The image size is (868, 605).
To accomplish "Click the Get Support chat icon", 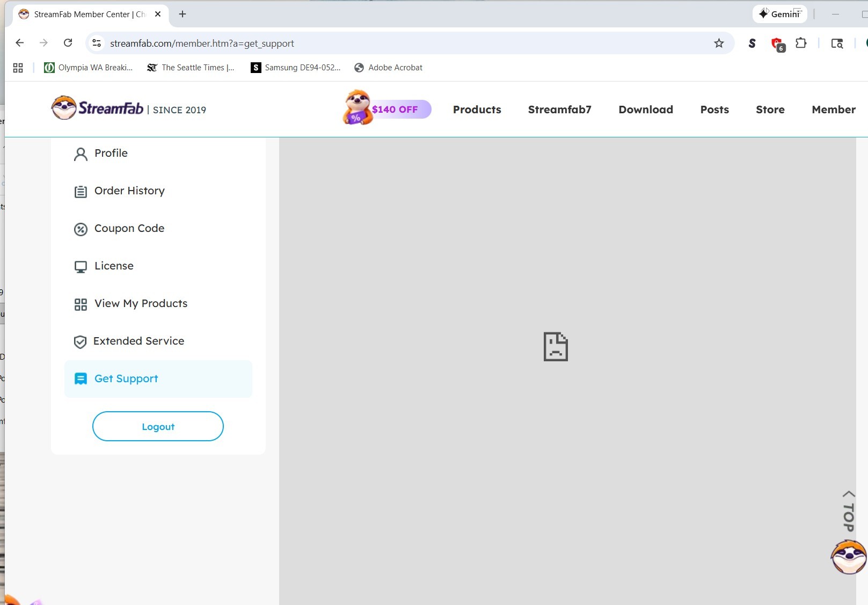I will click(x=81, y=379).
